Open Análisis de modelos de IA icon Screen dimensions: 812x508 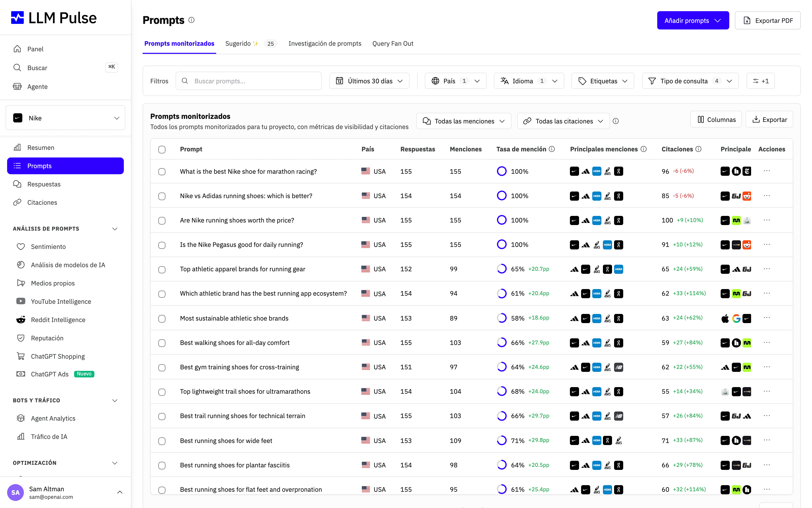click(x=21, y=265)
